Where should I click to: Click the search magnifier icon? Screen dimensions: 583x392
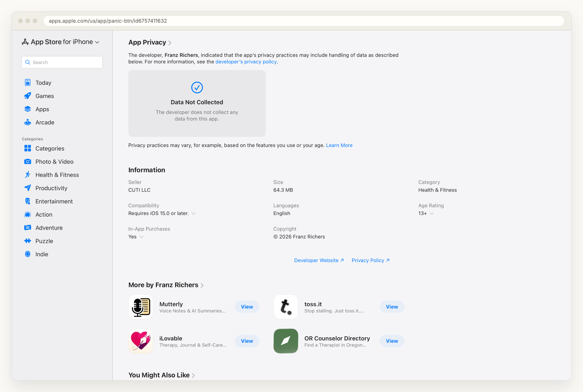tap(28, 62)
